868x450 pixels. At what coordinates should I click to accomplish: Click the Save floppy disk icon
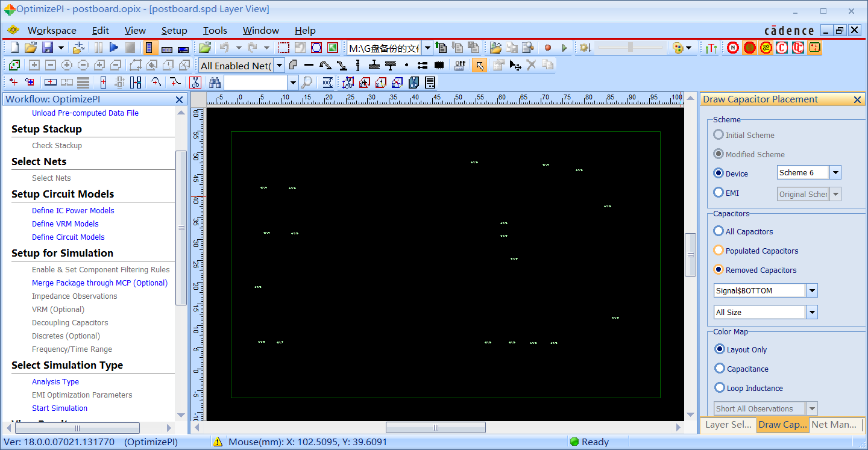47,48
